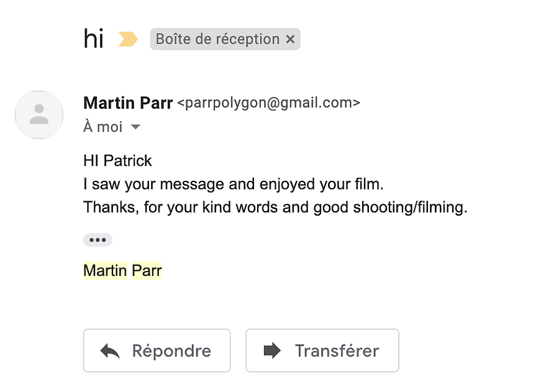Toggle the yellow importance marker
The width and height of the screenshot is (546, 392).
pyautogui.click(x=128, y=39)
